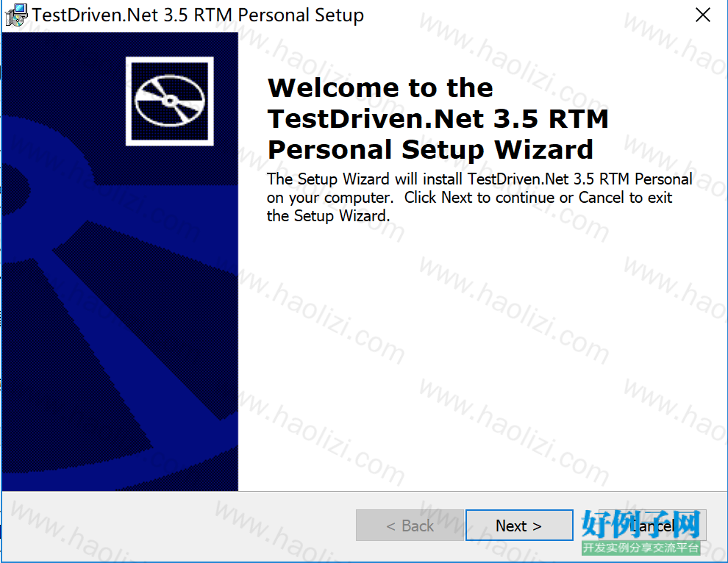
Task: Click the disc image in the blue banner
Action: coord(169,101)
